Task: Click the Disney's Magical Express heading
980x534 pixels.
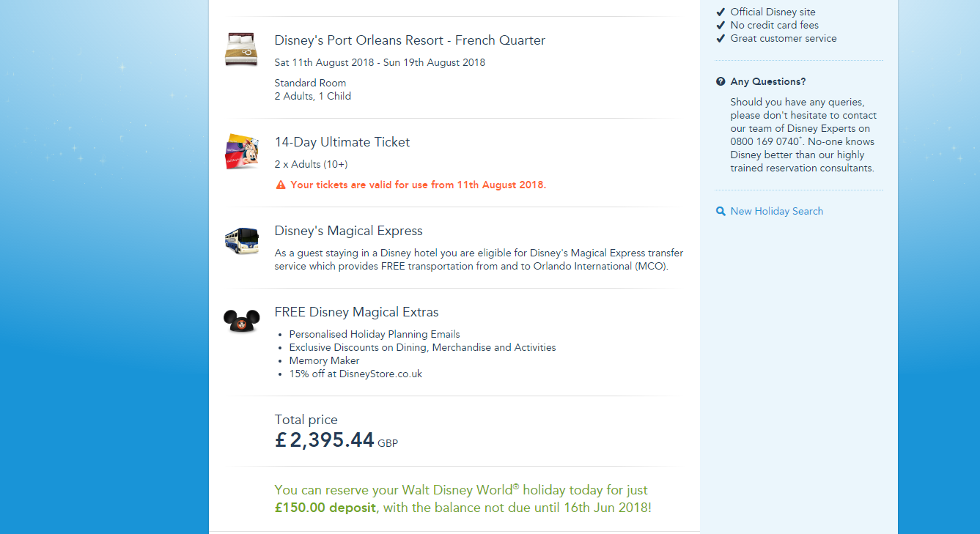Action: click(x=348, y=231)
